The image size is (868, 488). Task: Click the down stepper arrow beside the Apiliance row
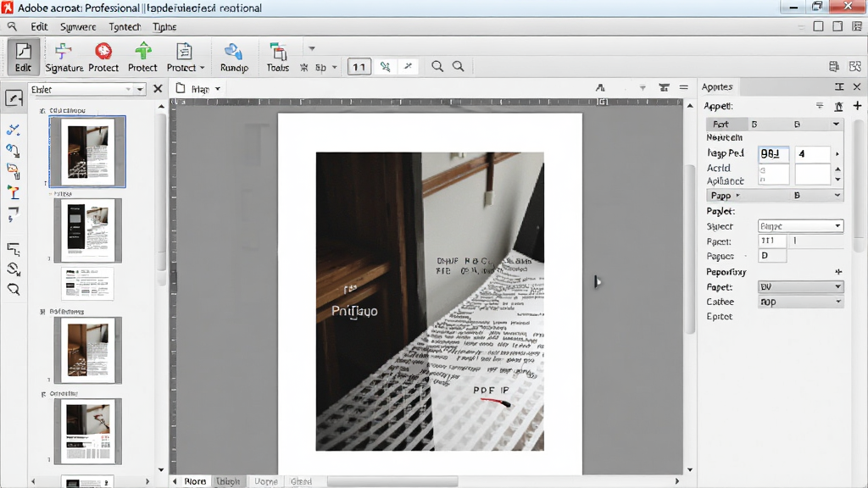837,180
